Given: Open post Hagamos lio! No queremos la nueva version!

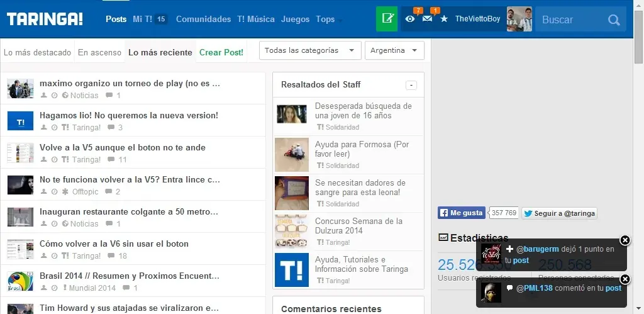Looking at the screenshot, I should pyautogui.click(x=128, y=115).
